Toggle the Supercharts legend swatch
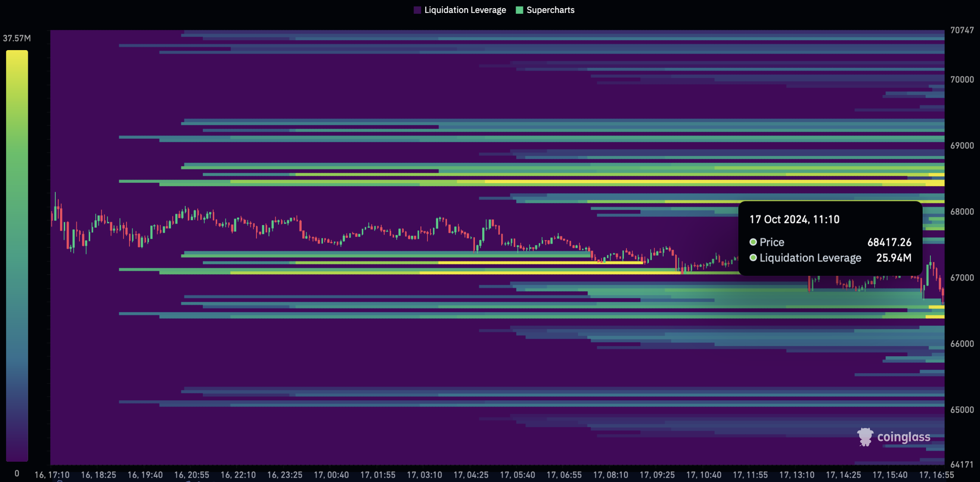Viewport: 980px width, 482px height. click(x=519, y=10)
